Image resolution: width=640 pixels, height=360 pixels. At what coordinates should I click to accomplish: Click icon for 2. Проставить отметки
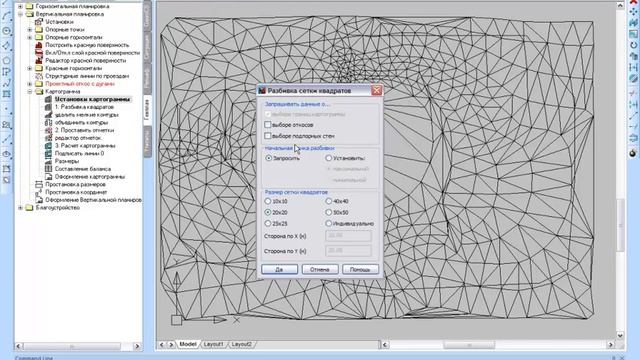click(x=48, y=130)
